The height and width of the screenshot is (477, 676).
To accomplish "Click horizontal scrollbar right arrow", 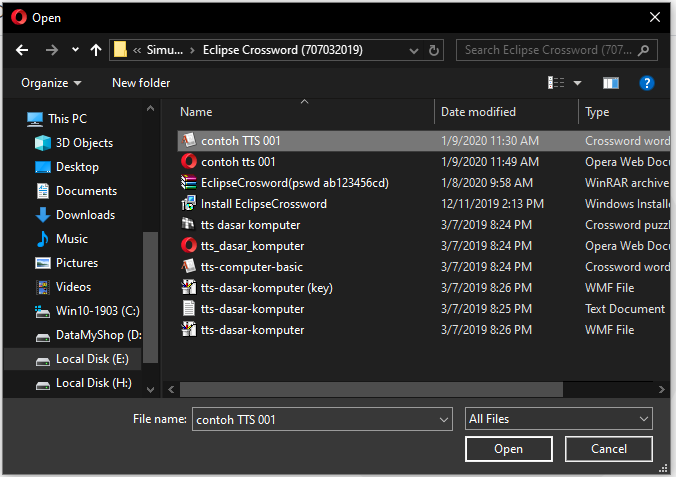I will pyautogui.click(x=662, y=389).
